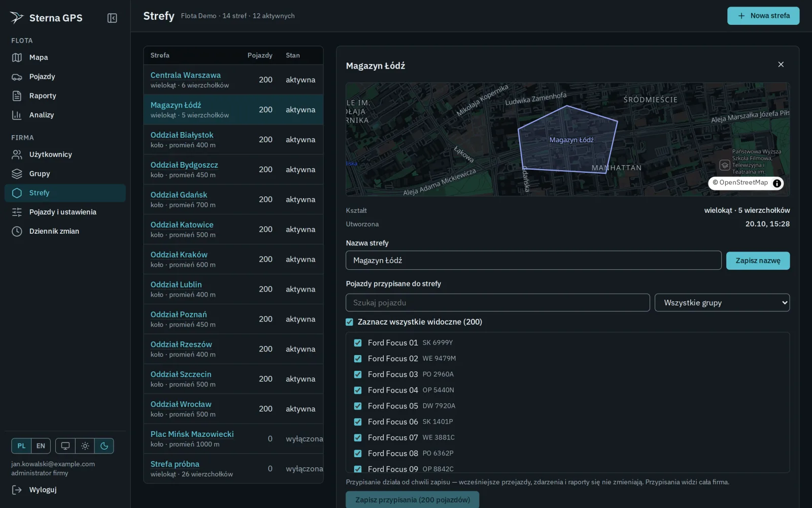Open Pojazdy vehicle icon in sidebar
The width and height of the screenshot is (812, 508).
[17, 77]
